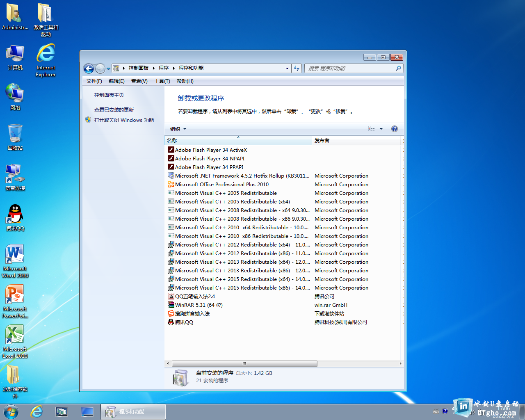Open 查看已安装的更新 link
Image resolution: width=525 pixels, height=420 pixels.
pyautogui.click(x=114, y=110)
